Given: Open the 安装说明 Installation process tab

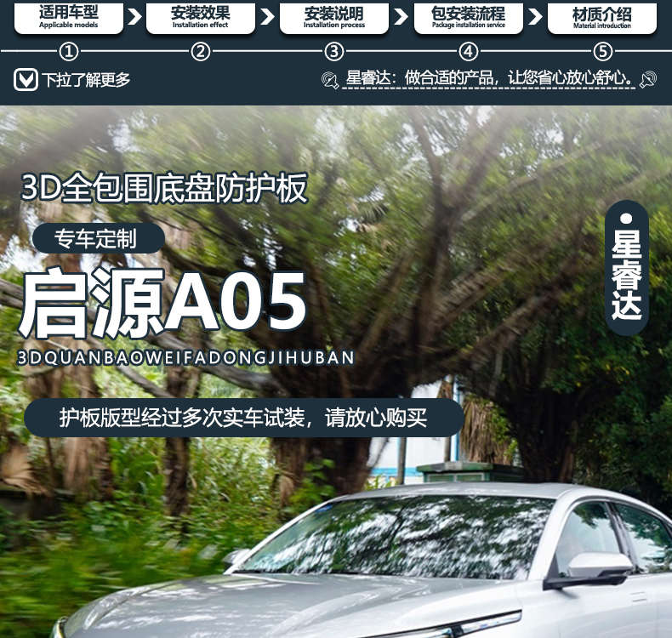Looking at the screenshot, I should point(333,18).
